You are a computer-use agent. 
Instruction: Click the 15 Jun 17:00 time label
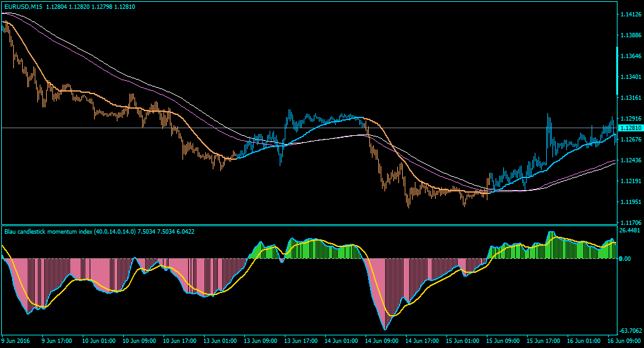pyautogui.click(x=544, y=340)
